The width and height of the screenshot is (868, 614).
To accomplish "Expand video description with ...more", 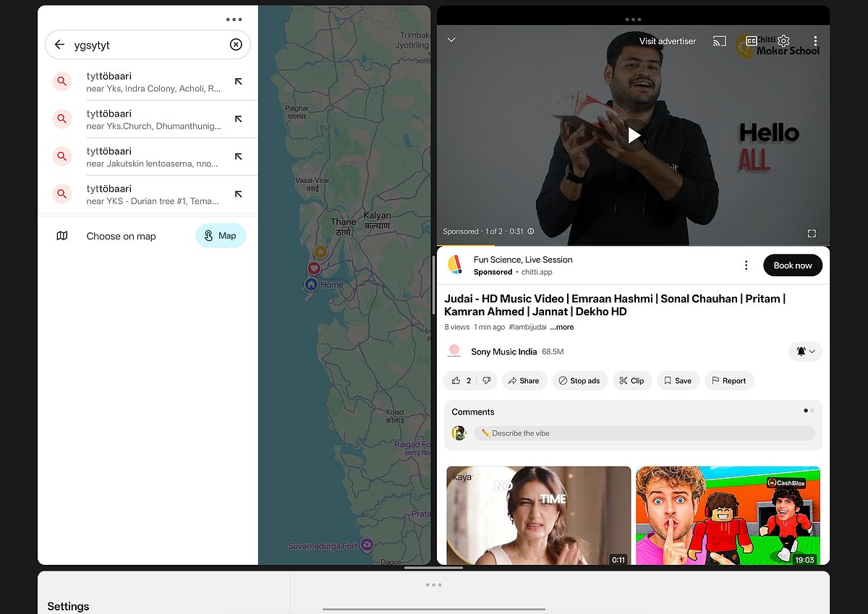I will [561, 327].
